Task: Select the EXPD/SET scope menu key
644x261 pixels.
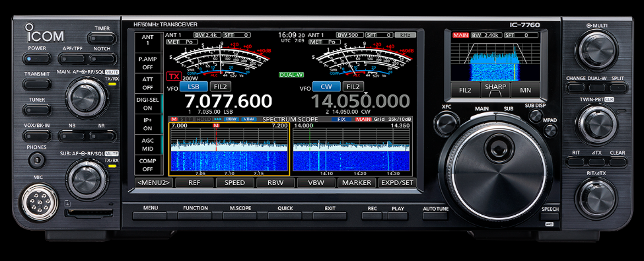Action: click(397, 183)
